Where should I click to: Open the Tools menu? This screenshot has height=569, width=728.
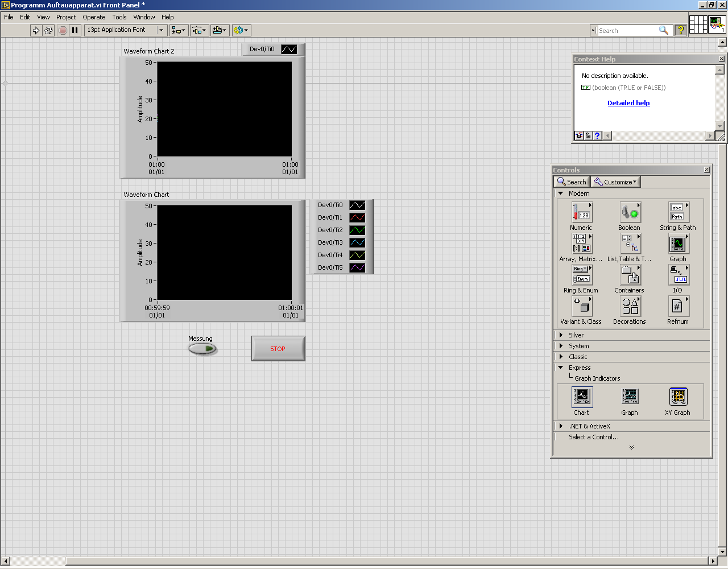pos(119,17)
